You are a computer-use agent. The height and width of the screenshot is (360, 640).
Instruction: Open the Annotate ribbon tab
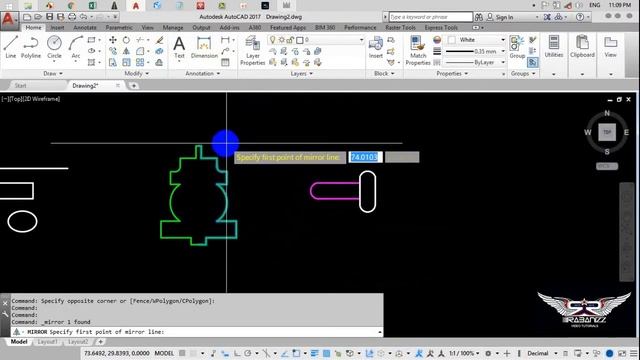click(x=85, y=27)
